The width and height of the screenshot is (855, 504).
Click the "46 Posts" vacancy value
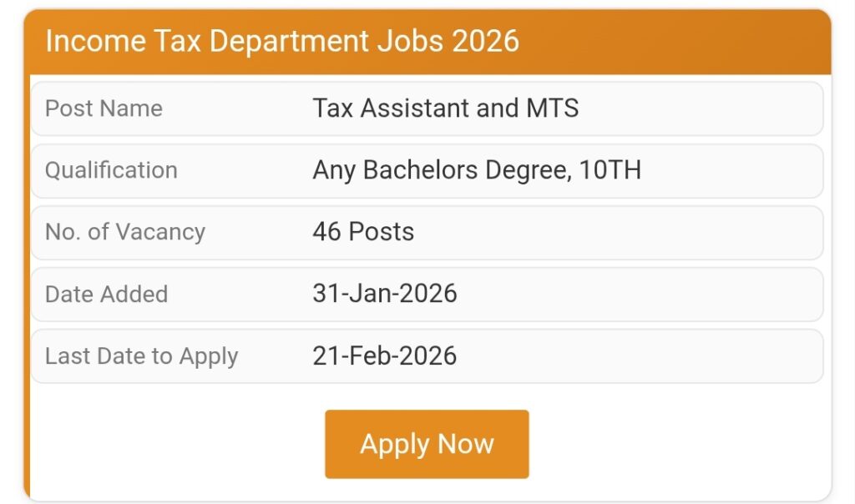point(363,232)
